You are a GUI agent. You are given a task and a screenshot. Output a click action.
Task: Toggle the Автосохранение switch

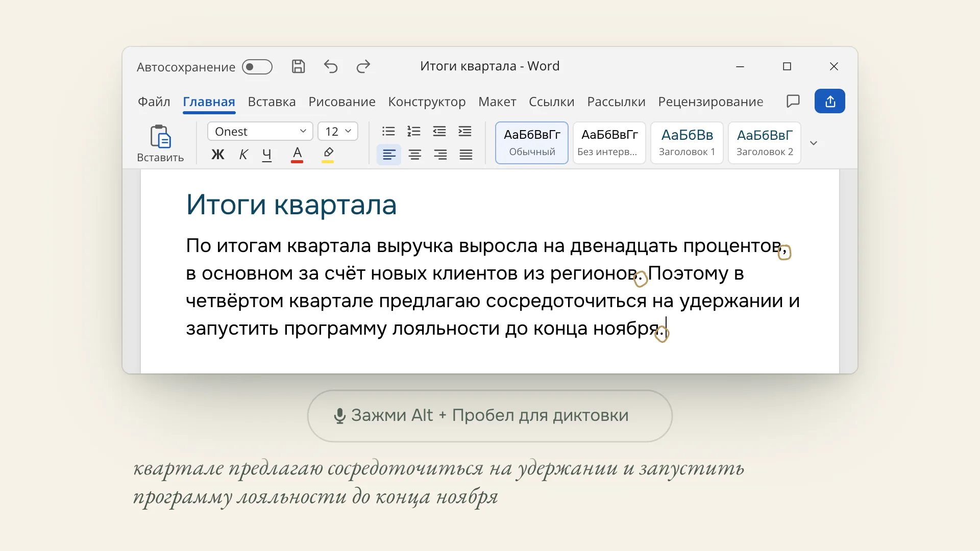click(x=257, y=67)
